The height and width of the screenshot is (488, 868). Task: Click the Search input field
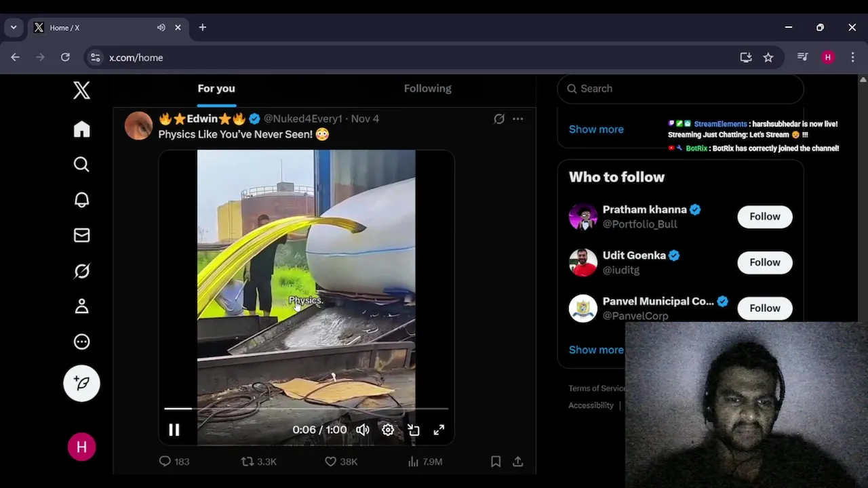click(680, 89)
